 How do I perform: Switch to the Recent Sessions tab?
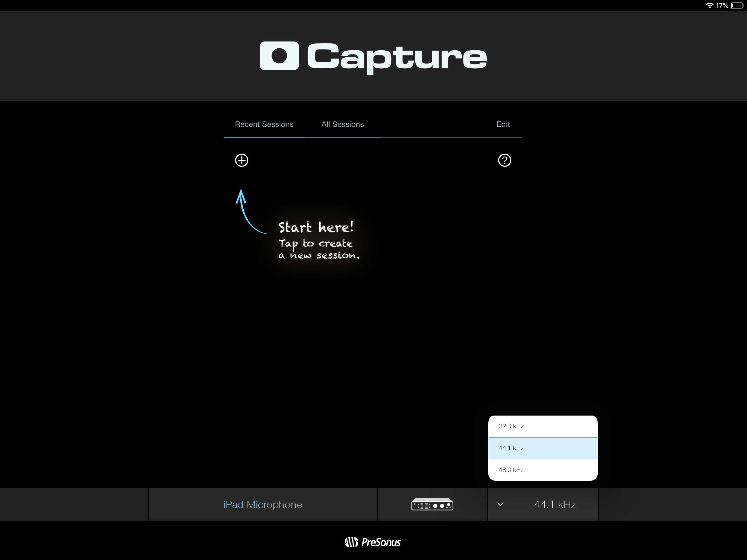(264, 124)
